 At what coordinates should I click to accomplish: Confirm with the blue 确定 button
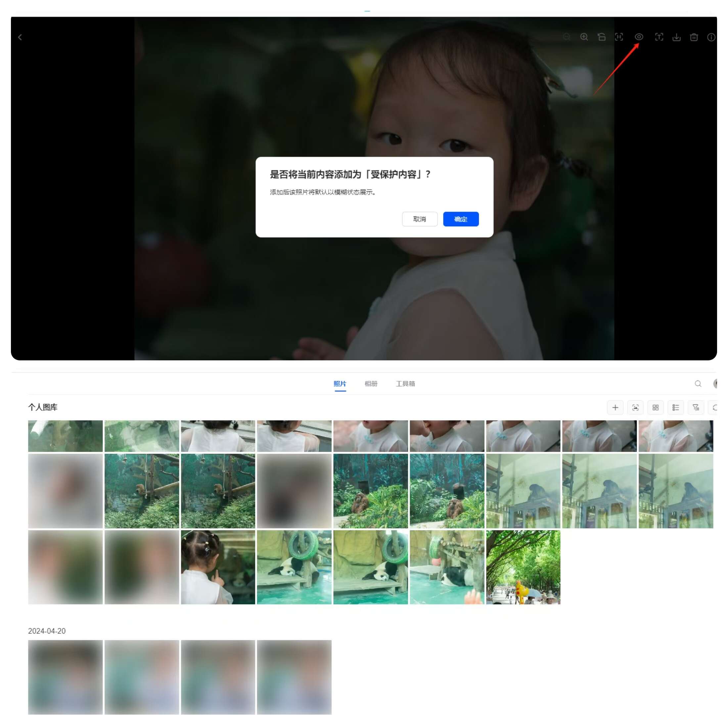(x=461, y=219)
